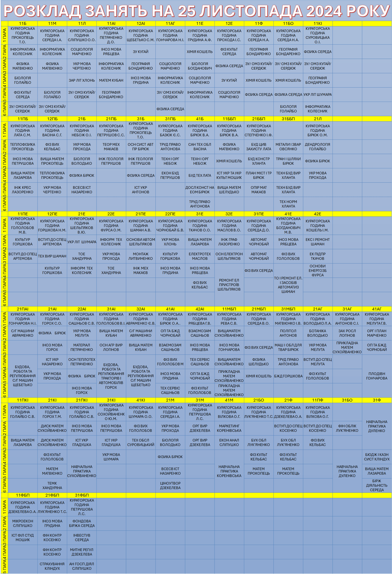Click cell 'МИТНЕ РЕГУЛ ДЗЕКЕЛЕВА'

[x=82, y=552]
